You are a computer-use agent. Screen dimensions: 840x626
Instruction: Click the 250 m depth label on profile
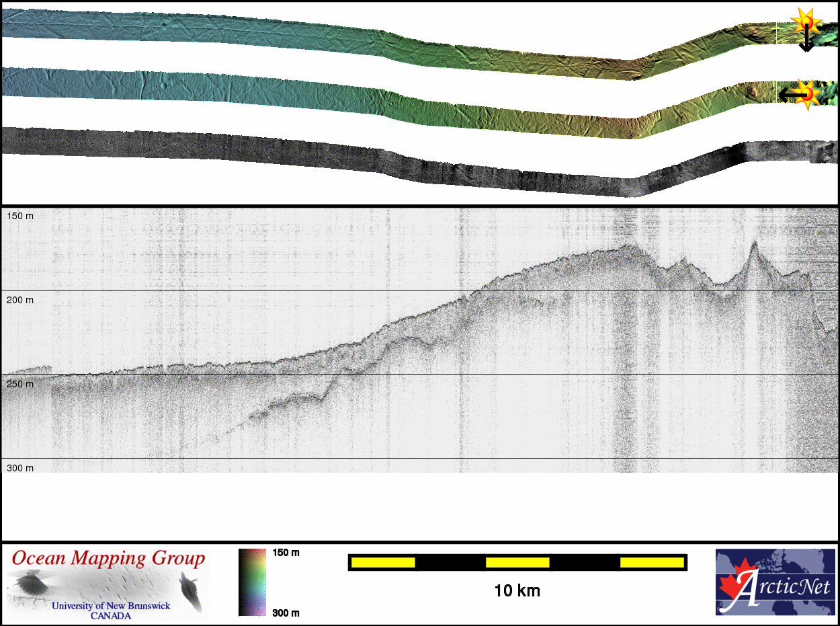point(20,384)
